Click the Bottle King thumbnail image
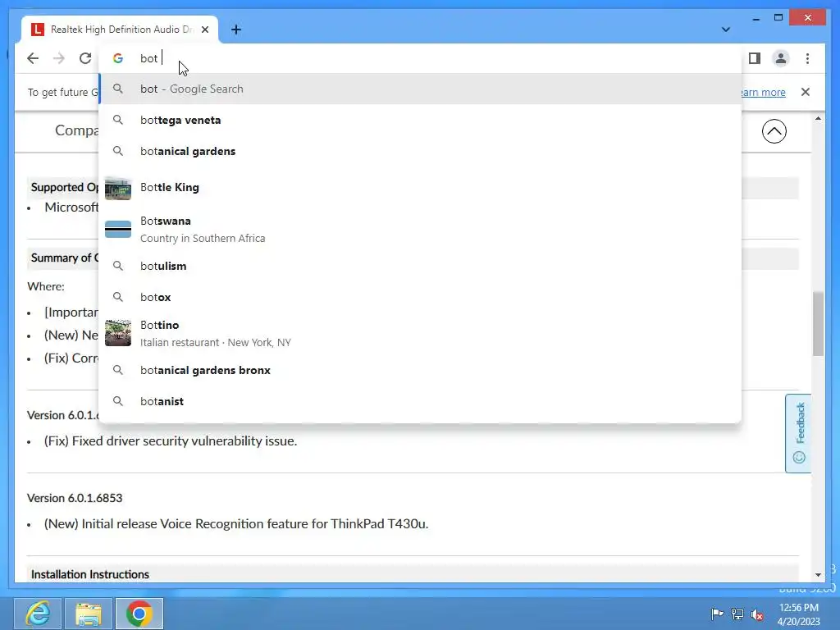The height and width of the screenshot is (630, 840). [118, 188]
